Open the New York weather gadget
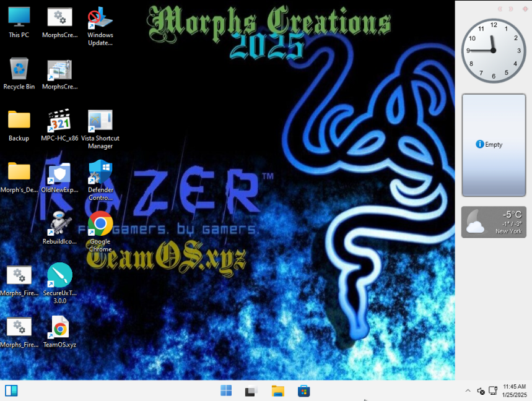The width and height of the screenshot is (532, 401). point(494,222)
